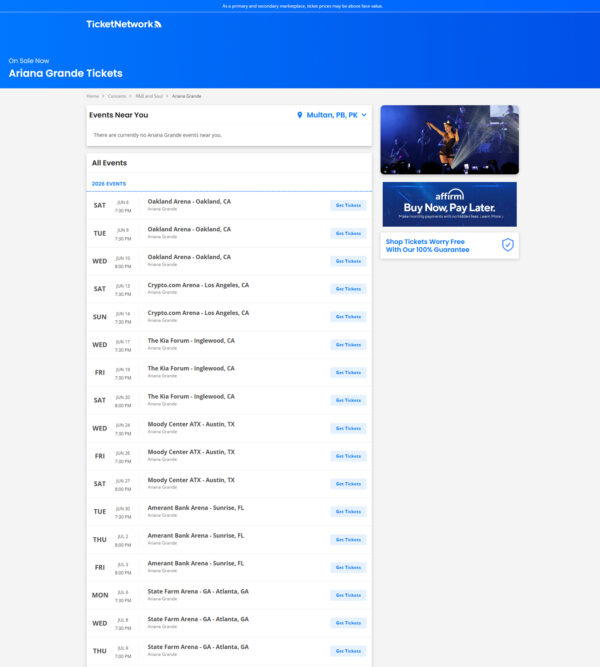Click the guarantee shield checkmark icon
The height and width of the screenshot is (667, 600).
[x=507, y=244]
